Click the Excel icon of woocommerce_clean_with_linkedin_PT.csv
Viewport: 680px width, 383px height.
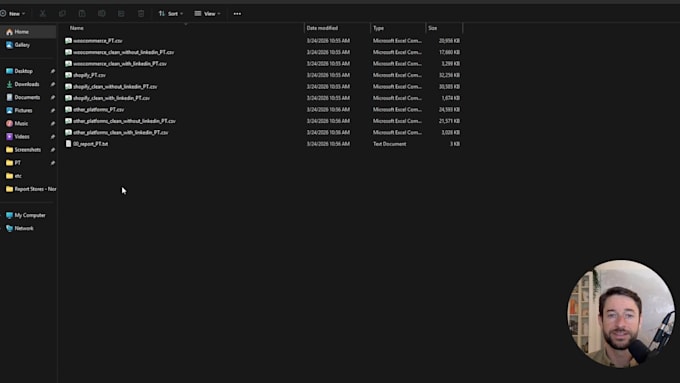(x=69, y=64)
